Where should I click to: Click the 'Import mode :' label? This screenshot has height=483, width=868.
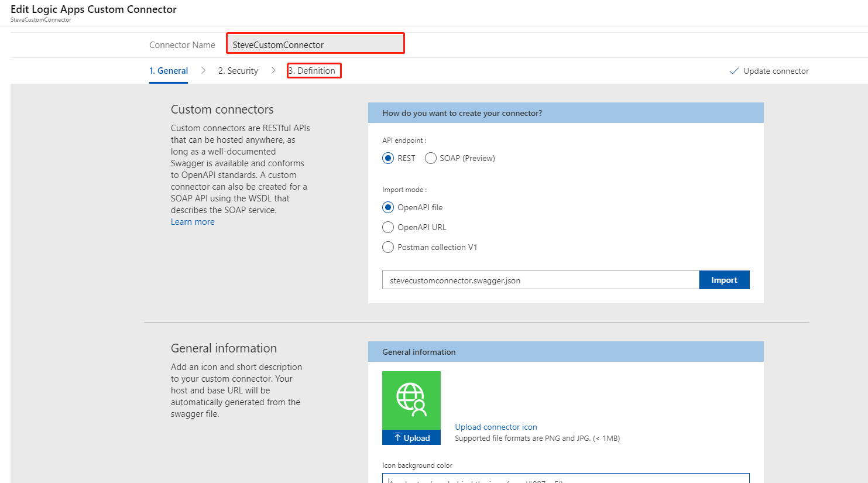404,190
